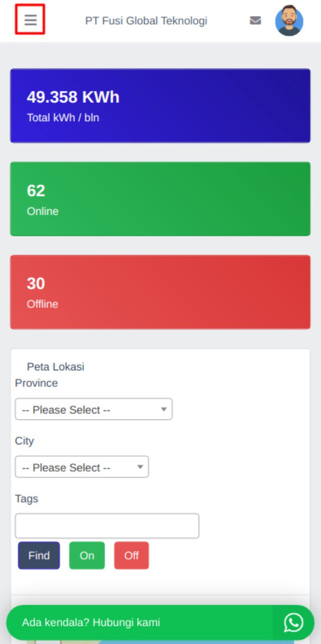The height and width of the screenshot is (644, 321).
Task: Open the hamburger navigation menu
Action: [30, 20]
